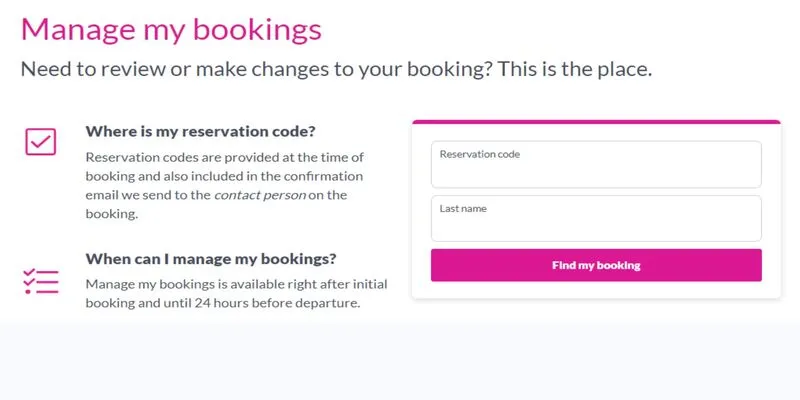
Task: Click the Find my booking button
Action: tap(596, 265)
